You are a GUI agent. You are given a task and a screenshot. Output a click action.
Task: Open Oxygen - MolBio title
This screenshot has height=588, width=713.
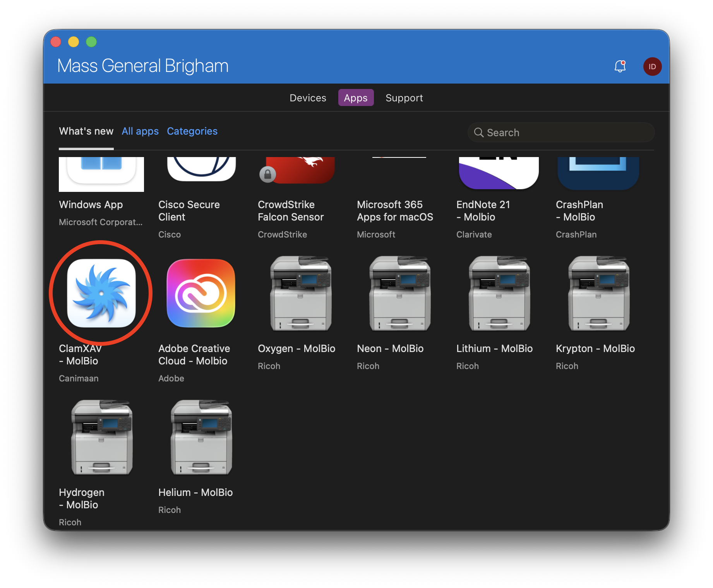click(x=297, y=349)
